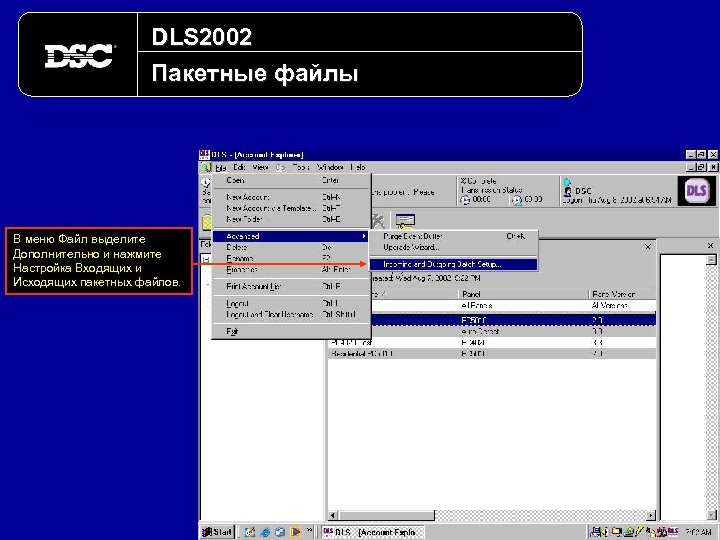Image resolution: width=720 pixels, height=540 pixels.
Task: Select the highlighted panel list row
Action: [492, 320]
